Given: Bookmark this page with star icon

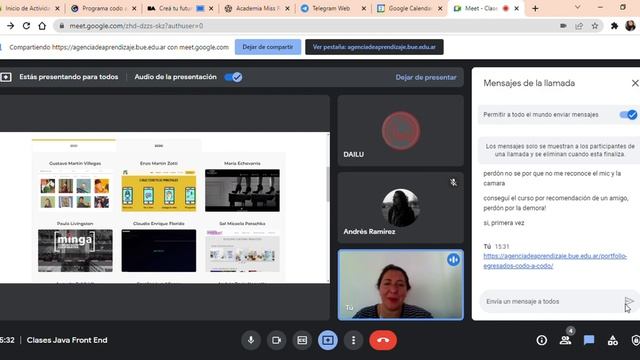Looking at the screenshot, I should tap(595, 26).
